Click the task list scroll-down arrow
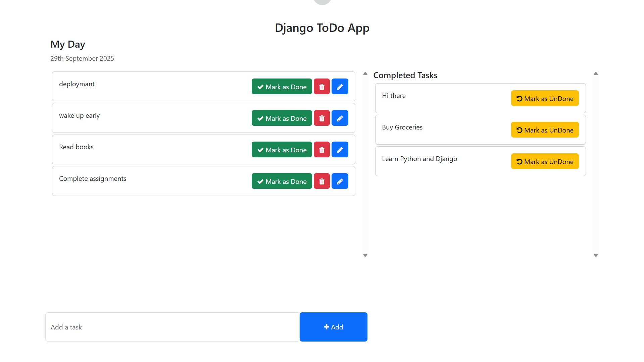 click(x=365, y=255)
